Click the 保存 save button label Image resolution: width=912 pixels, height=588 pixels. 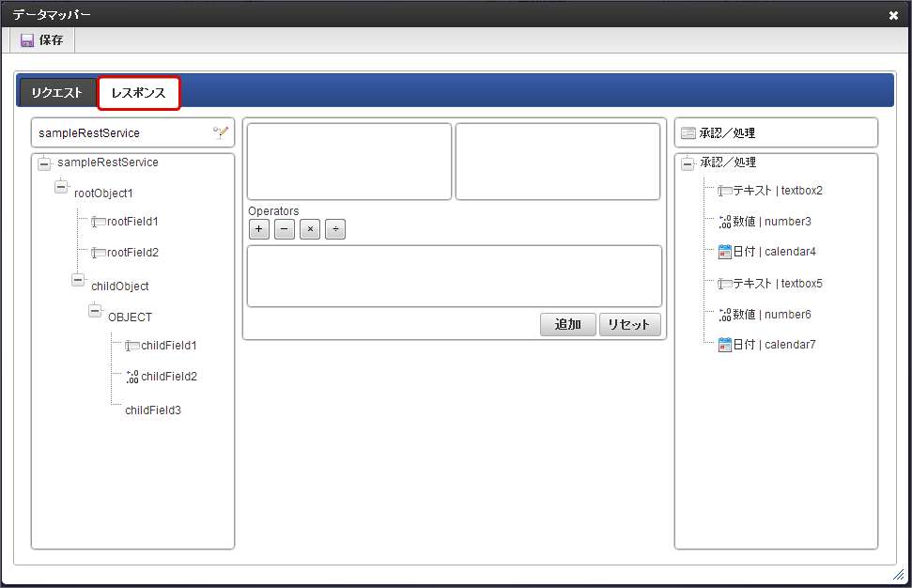pyautogui.click(x=51, y=40)
